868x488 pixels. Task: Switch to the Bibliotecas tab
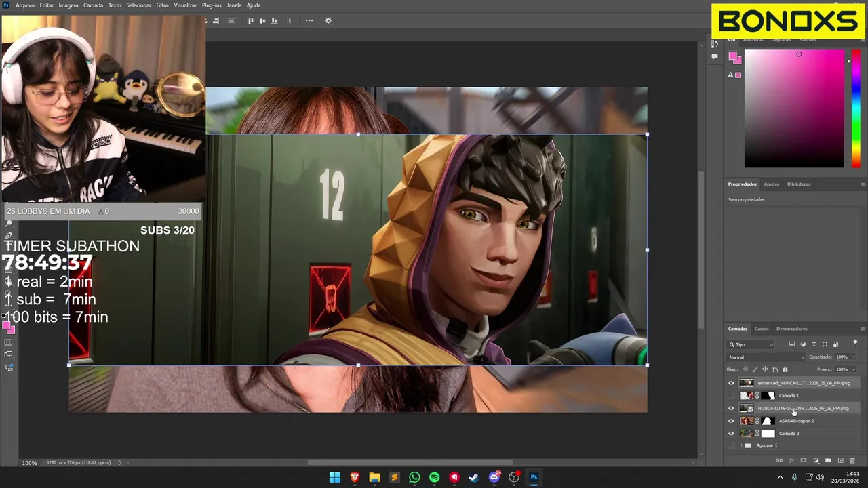799,184
